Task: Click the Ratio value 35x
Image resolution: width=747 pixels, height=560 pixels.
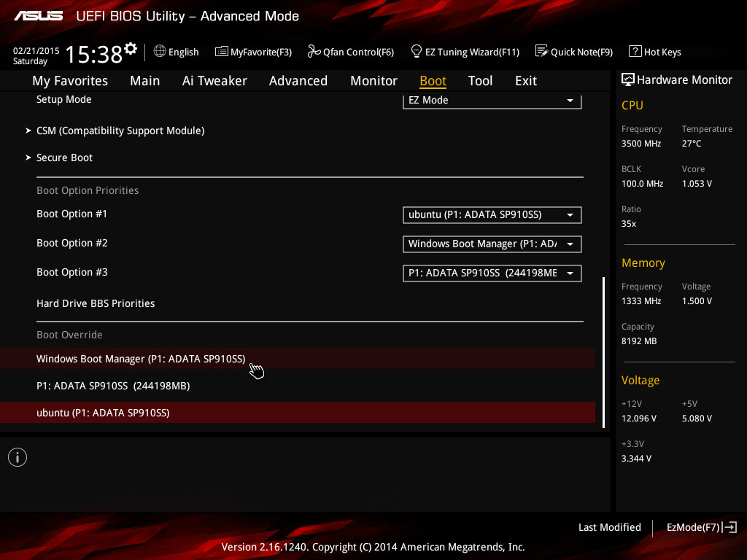Action: 629,223
